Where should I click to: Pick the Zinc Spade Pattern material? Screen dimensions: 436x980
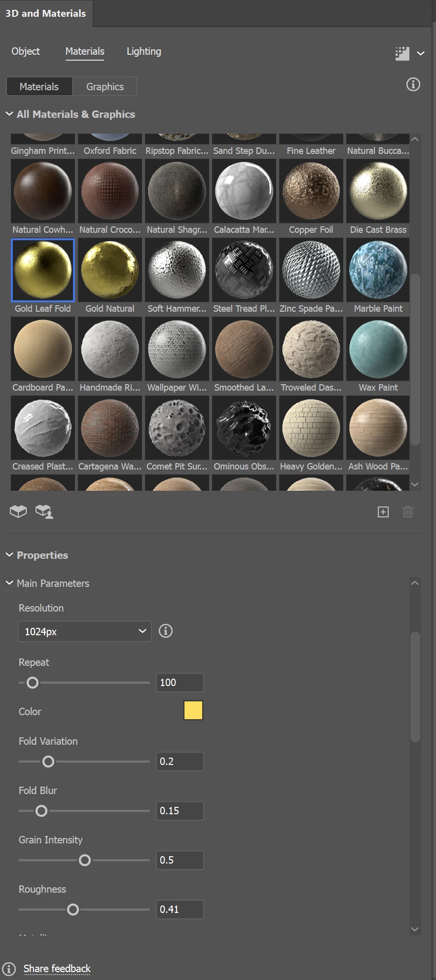pyautogui.click(x=311, y=270)
